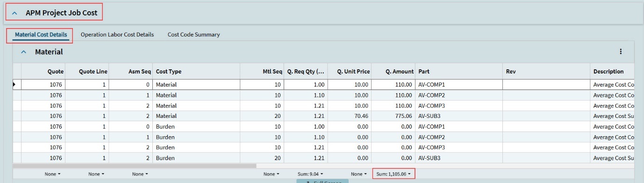The image size is (644, 183).
Task: Collapse the Material section chevron
Action: (x=24, y=52)
